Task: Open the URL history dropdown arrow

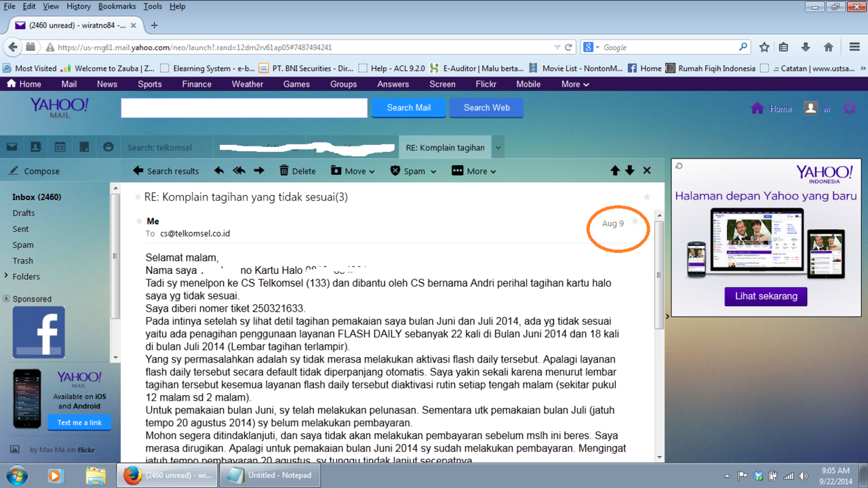Action: coord(557,47)
